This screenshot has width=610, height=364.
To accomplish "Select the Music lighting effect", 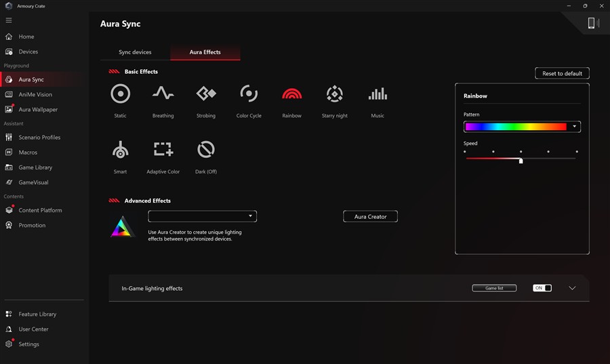I will (x=378, y=94).
